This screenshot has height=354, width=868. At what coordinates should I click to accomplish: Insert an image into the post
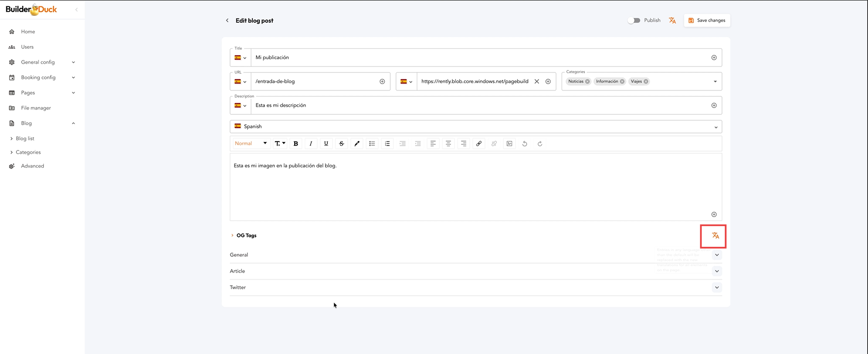[x=509, y=144]
